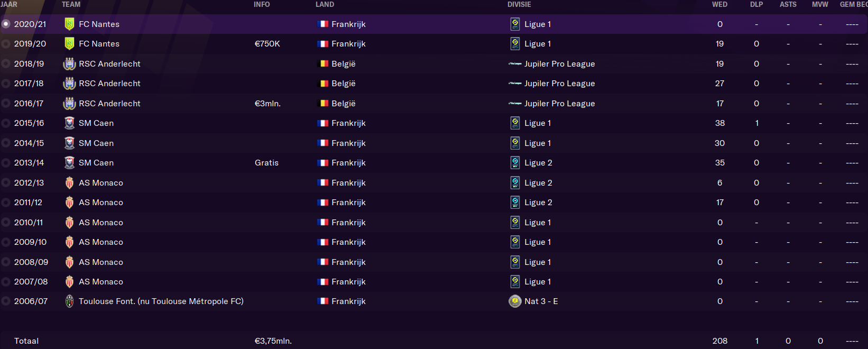Sort by the WED column header
The width and height of the screenshot is (868, 349).
coord(719,4)
